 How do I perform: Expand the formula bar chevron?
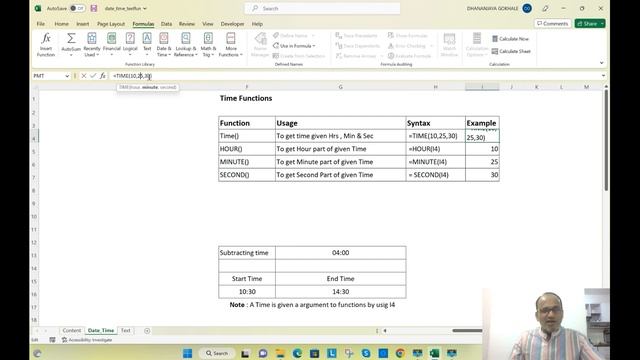[603, 76]
